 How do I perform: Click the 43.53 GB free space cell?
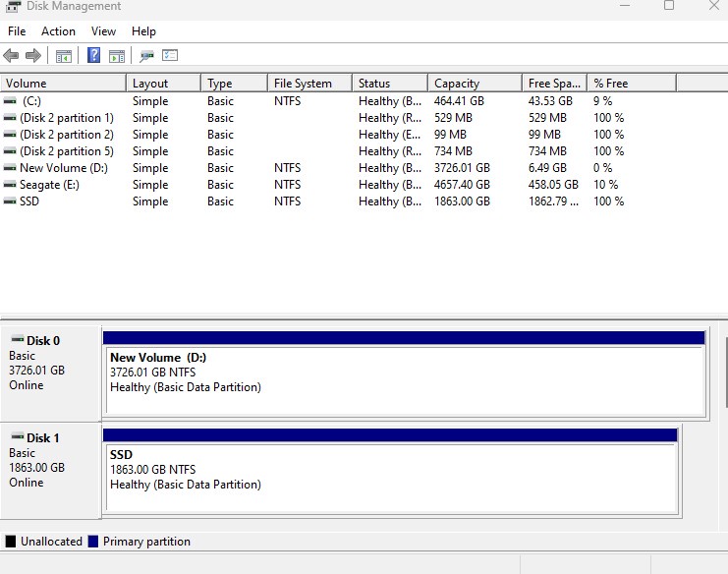(x=550, y=101)
